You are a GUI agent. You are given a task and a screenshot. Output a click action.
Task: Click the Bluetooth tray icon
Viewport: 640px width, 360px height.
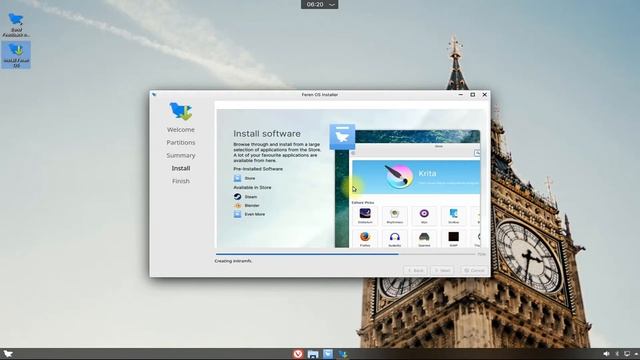pyautogui.click(x=617, y=354)
